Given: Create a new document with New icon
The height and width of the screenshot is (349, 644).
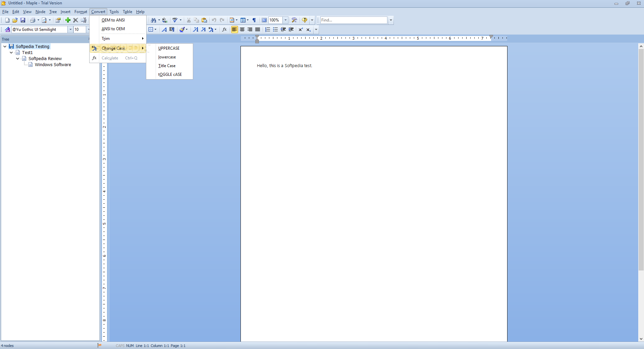Looking at the screenshot, I should (x=7, y=20).
